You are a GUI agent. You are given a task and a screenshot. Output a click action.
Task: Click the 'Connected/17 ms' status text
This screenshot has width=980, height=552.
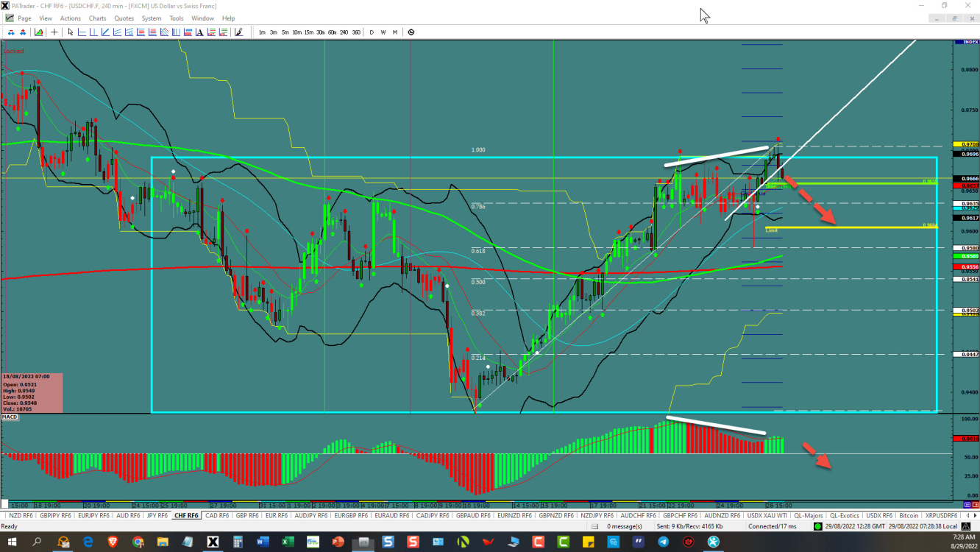coord(772,526)
